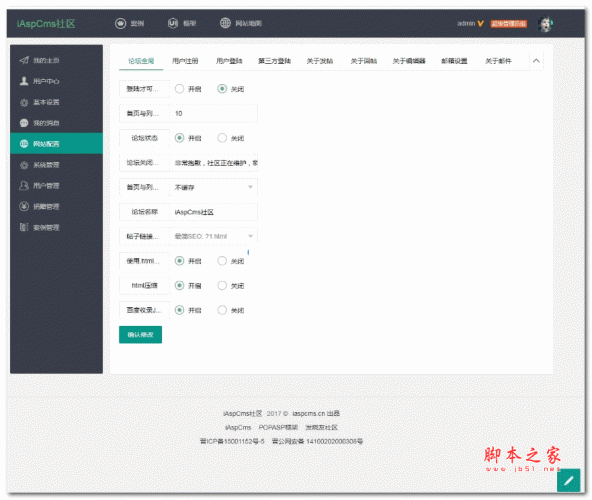Click the 网站地图 globe icon in header
This screenshot has height=500, width=592.
click(225, 23)
